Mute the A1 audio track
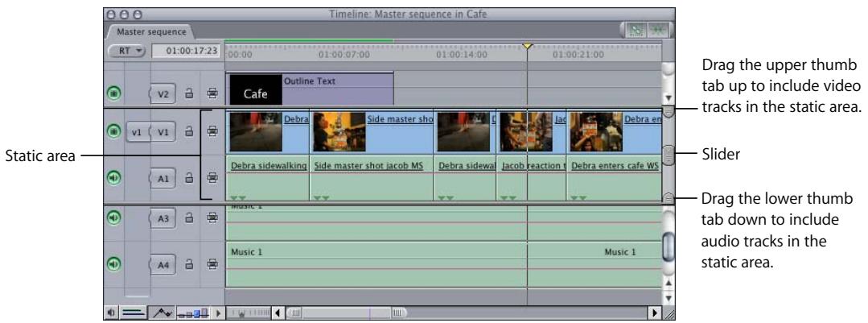 pyautogui.click(x=113, y=178)
